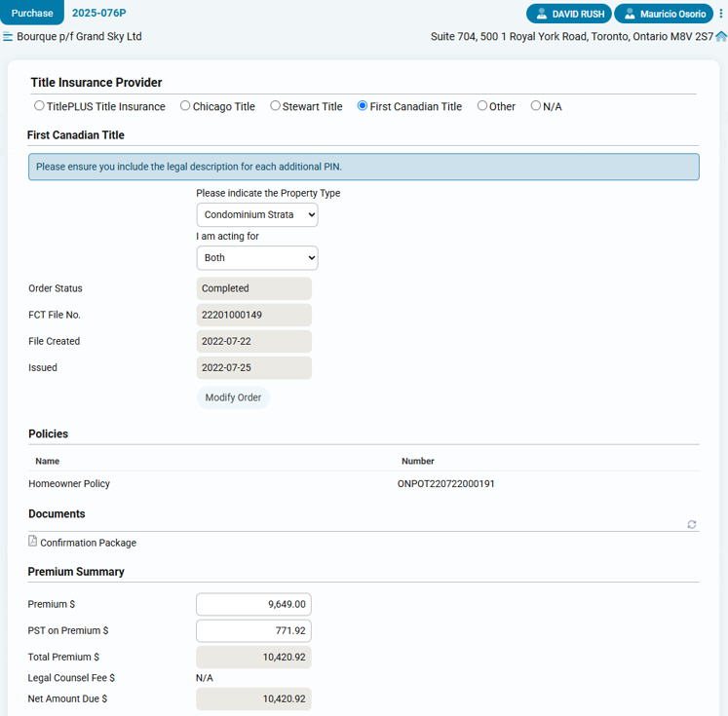Screen dimensions: 728x716
Task: Click into the PST on Premium $ field
Action: (x=253, y=630)
